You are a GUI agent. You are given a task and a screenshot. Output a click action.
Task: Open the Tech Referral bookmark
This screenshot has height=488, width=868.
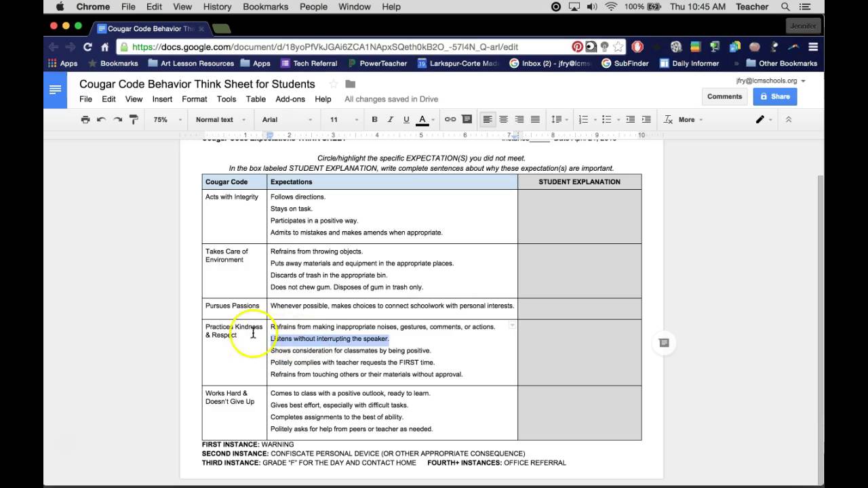309,63
